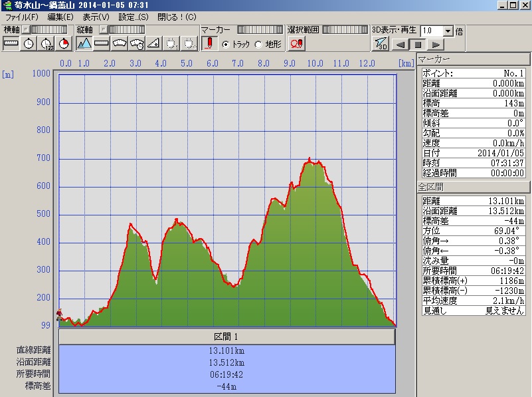The image size is (532, 397).
Task: Click 閉じる！(C) to close the view
Action: point(177,17)
